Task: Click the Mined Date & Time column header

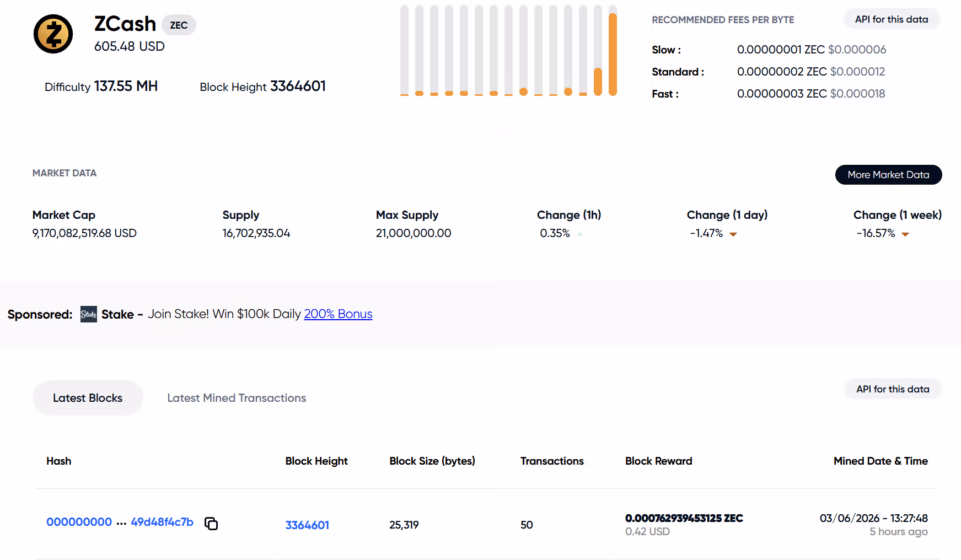Action: click(881, 461)
